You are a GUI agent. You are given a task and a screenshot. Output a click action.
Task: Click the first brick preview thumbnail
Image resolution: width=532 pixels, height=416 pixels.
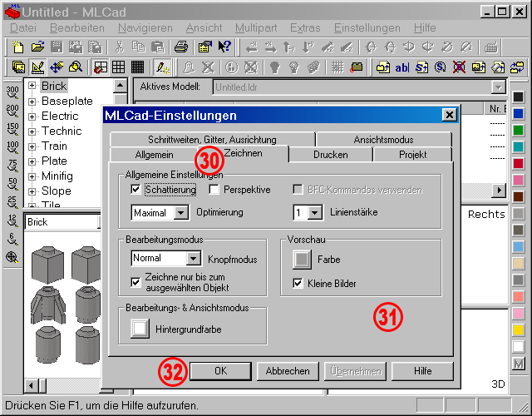[x=47, y=265]
